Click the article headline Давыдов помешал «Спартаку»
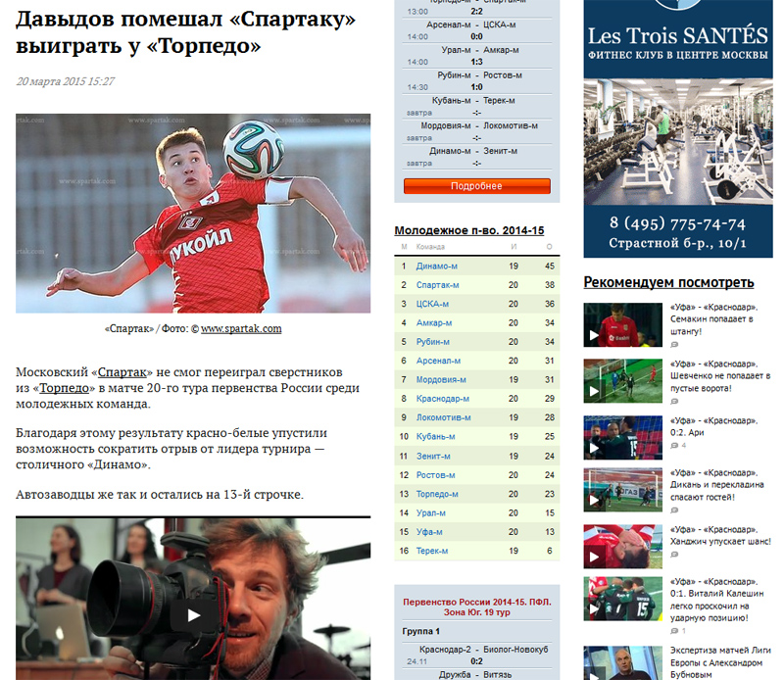 click(x=185, y=32)
